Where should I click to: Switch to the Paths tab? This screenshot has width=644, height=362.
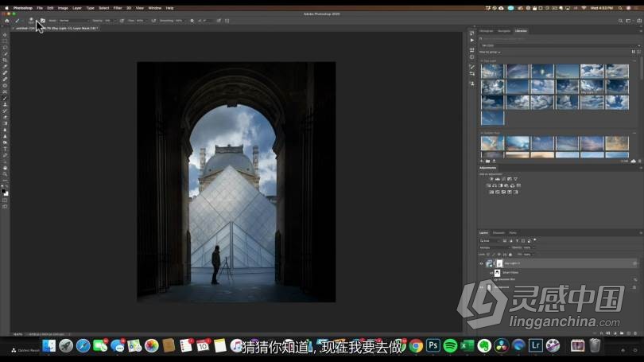(x=513, y=233)
